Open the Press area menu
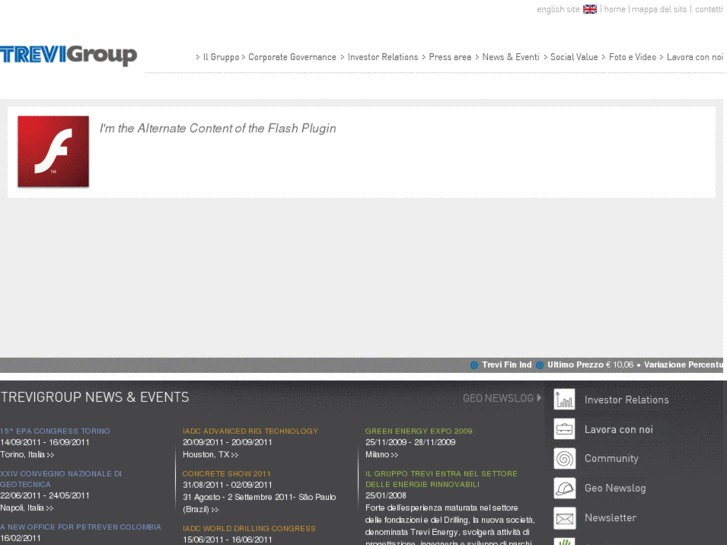Viewport: 727px width, 545px height. [450, 57]
